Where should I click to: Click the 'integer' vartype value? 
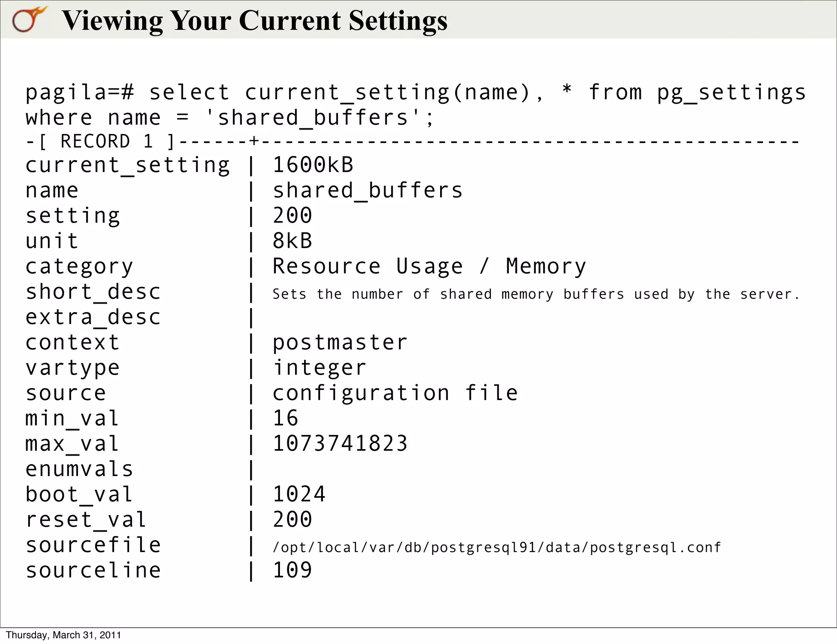(x=319, y=368)
